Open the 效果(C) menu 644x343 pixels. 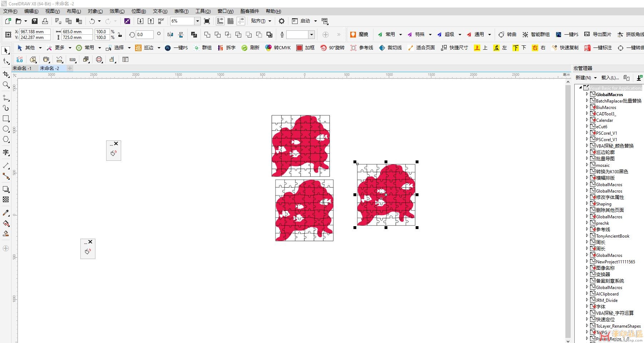pos(117,11)
